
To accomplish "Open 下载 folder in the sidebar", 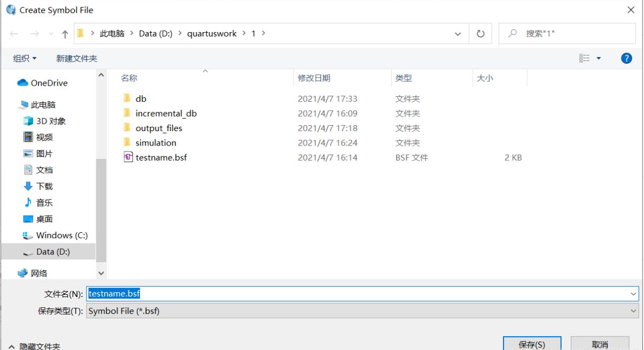I will [x=38, y=186].
